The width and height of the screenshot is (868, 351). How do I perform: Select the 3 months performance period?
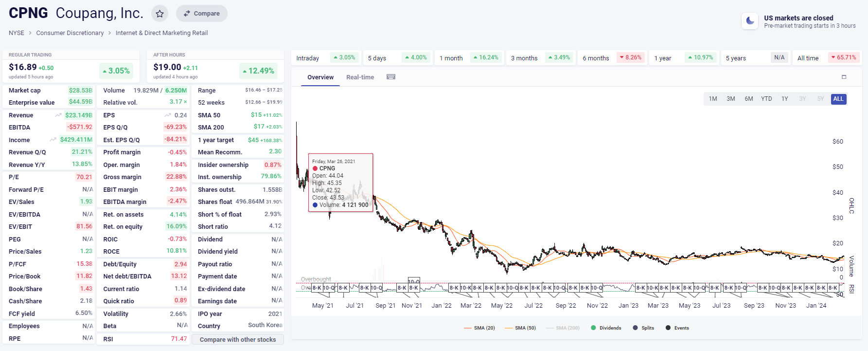click(541, 57)
